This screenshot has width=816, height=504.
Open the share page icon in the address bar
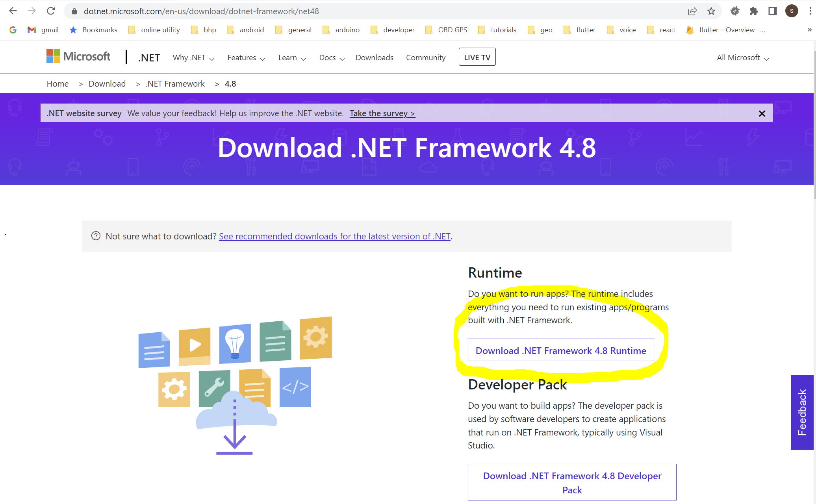click(692, 11)
